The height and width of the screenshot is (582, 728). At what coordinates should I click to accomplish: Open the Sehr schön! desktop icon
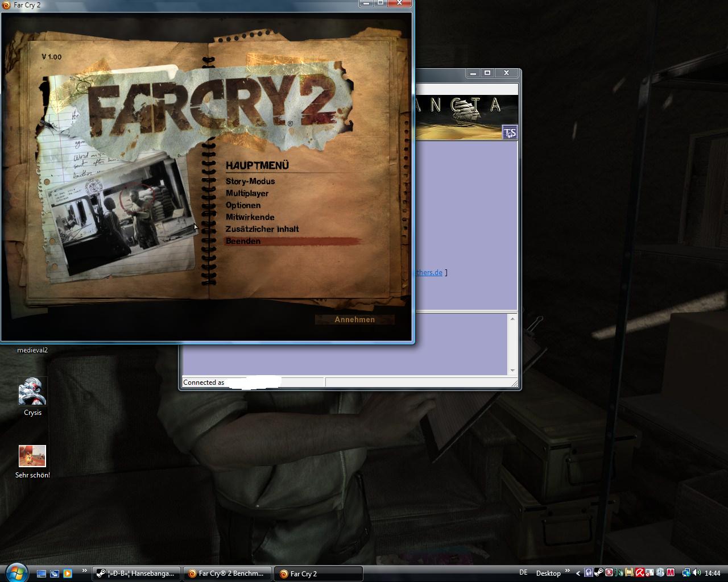(32, 462)
